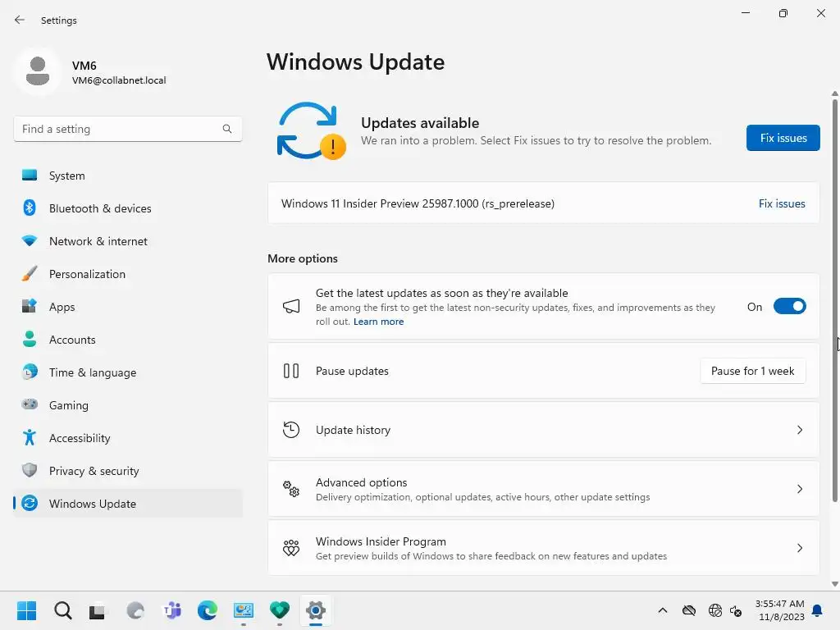Viewport: 840px width, 630px height.
Task: Click the speaker volume tray icon
Action: click(736, 610)
